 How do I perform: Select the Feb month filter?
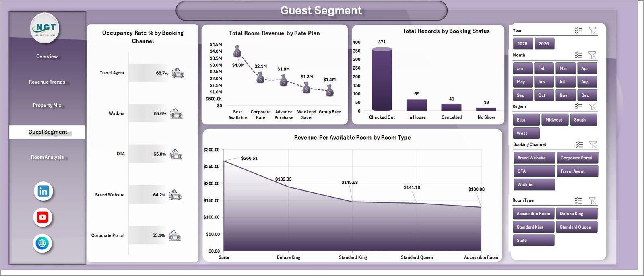[x=544, y=68]
